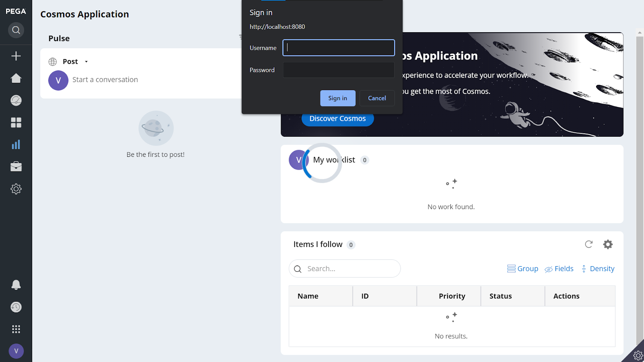Open Items I follow settings gear
Viewport: 644px width, 362px height.
coord(608,244)
